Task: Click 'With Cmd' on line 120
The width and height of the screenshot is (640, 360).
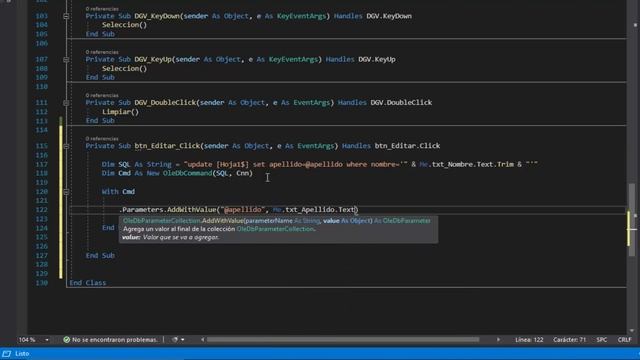Action: 118,192
